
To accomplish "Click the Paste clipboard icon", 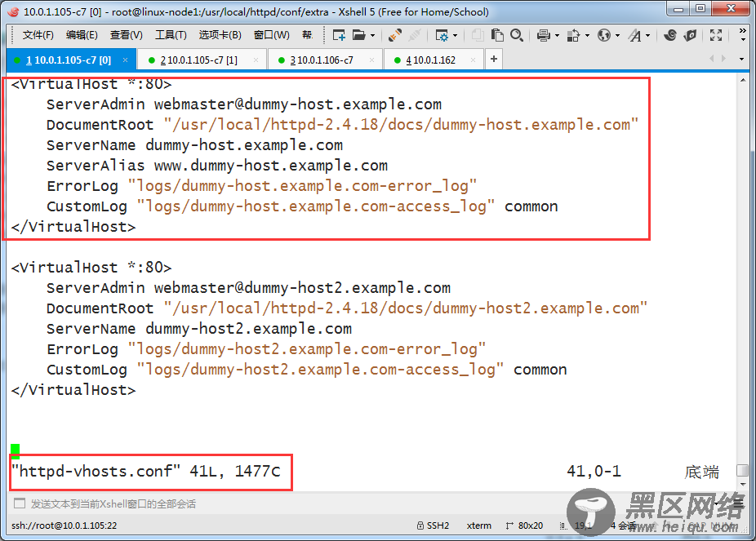I will pos(497,35).
